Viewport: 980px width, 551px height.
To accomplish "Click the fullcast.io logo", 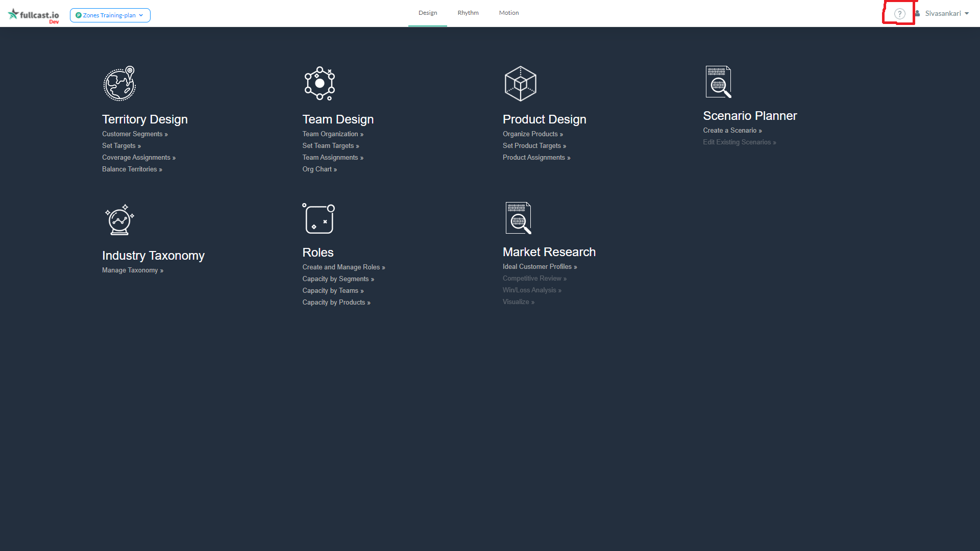I will tap(34, 15).
